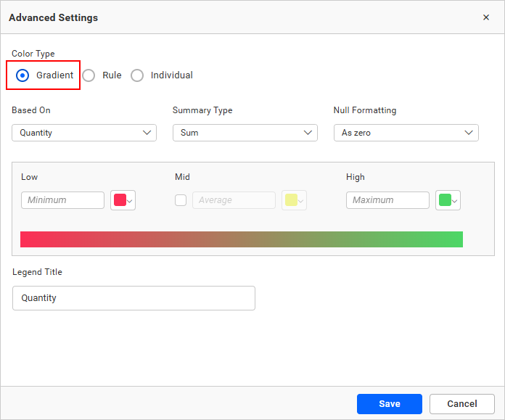Click the Mid Average value field
Image resolution: width=505 pixels, height=420 pixels.
(234, 200)
